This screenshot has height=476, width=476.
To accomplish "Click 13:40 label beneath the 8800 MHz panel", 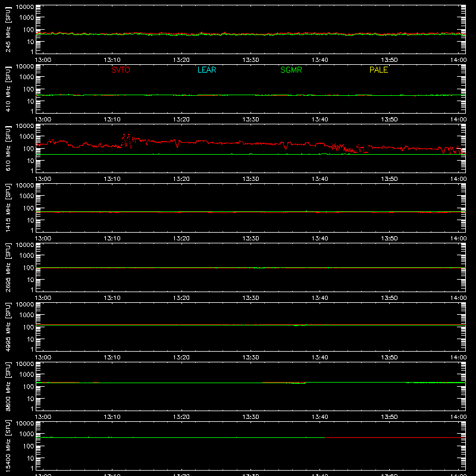I will click(x=320, y=417).
